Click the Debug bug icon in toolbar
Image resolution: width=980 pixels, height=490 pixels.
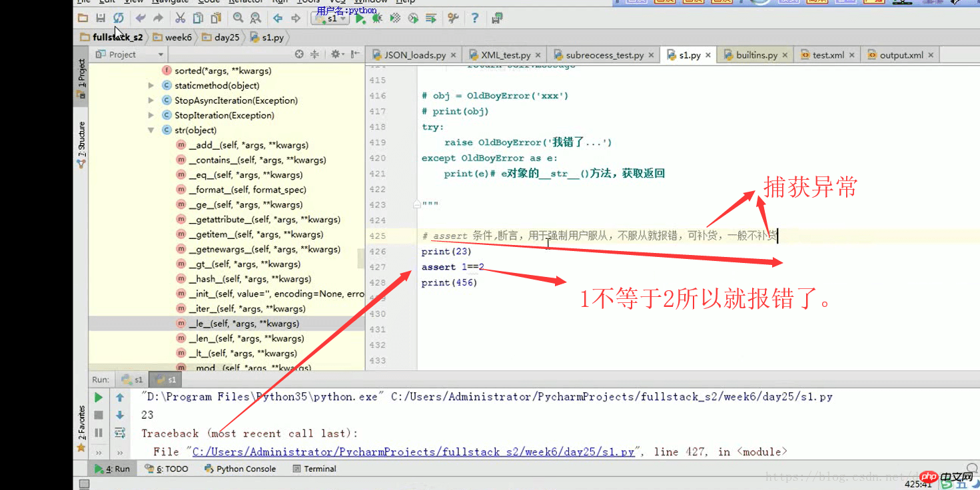click(378, 19)
